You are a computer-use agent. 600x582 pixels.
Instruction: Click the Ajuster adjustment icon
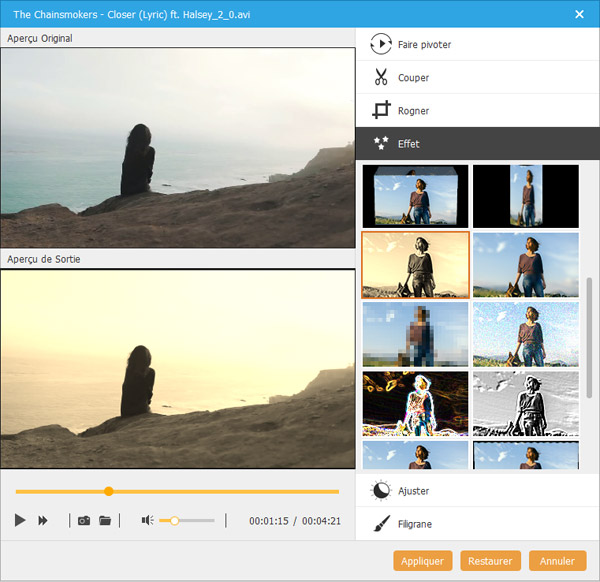[380, 491]
